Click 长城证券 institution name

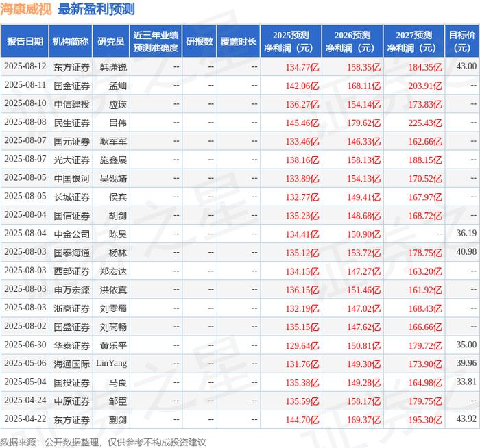tap(71, 197)
